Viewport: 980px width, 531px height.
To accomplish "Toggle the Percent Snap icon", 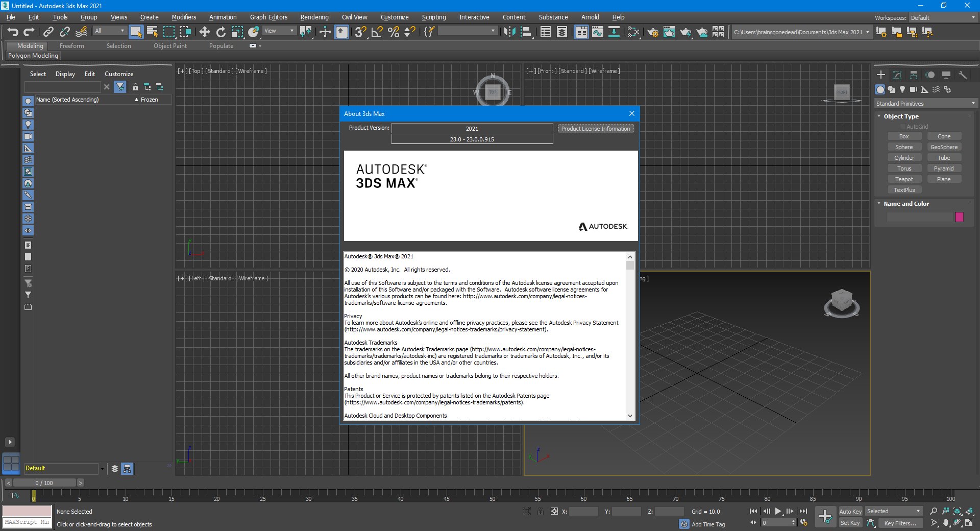I will 393,32.
